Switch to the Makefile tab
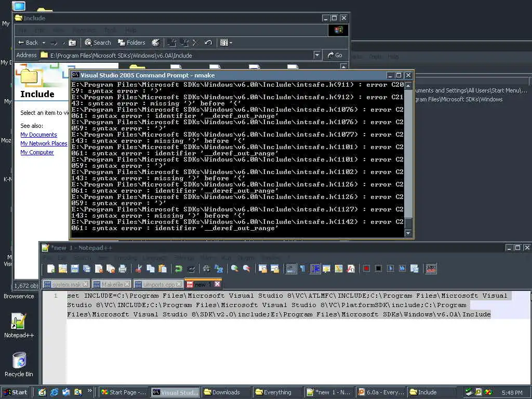 point(112,284)
